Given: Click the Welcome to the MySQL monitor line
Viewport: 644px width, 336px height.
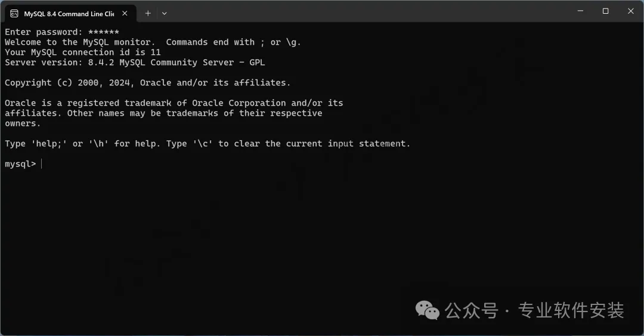Looking at the screenshot, I should pyautogui.click(x=153, y=42).
